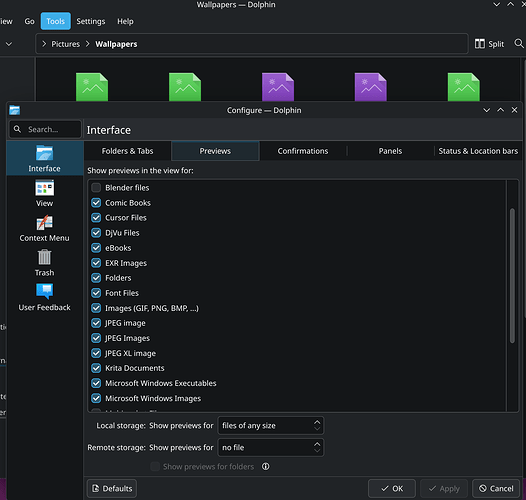This screenshot has width=526, height=500.
Task: Click the Cancel button
Action: pyautogui.click(x=496, y=488)
